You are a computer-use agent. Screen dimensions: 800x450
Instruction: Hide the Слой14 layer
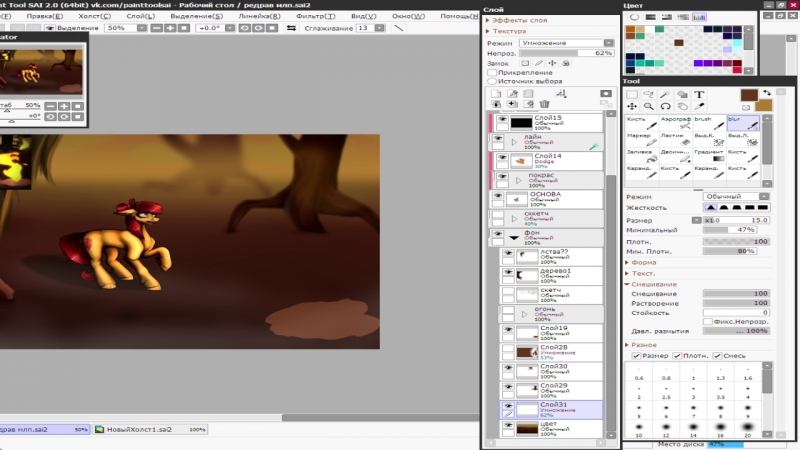pyautogui.click(x=502, y=157)
